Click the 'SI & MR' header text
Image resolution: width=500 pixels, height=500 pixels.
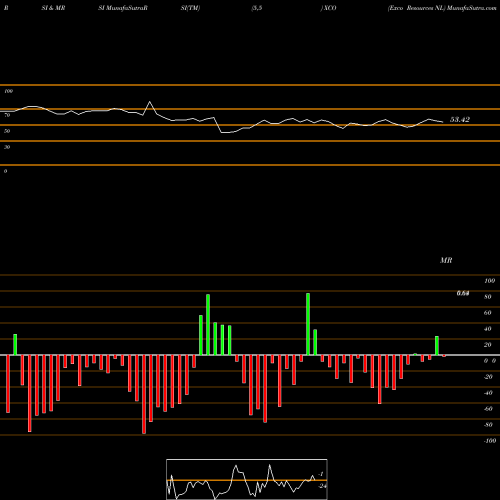click(x=53, y=8)
